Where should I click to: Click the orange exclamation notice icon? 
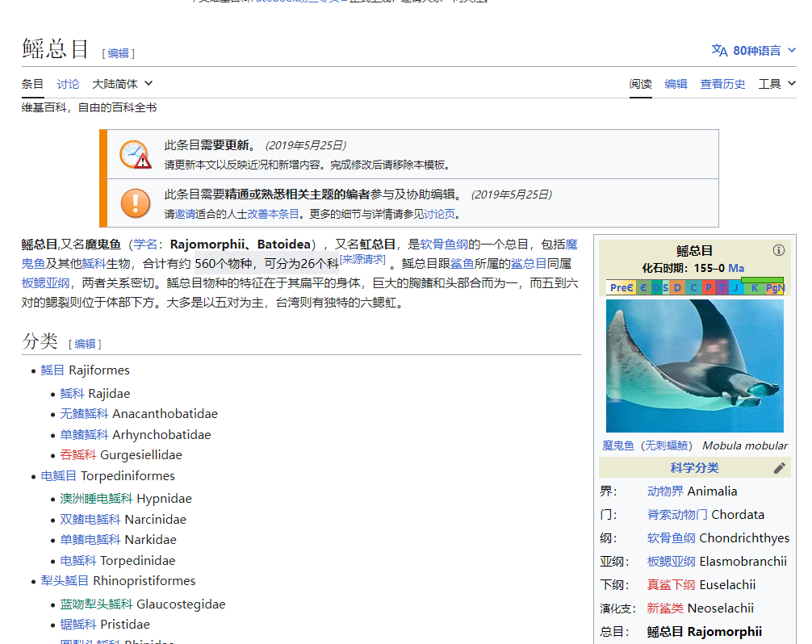point(135,203)
